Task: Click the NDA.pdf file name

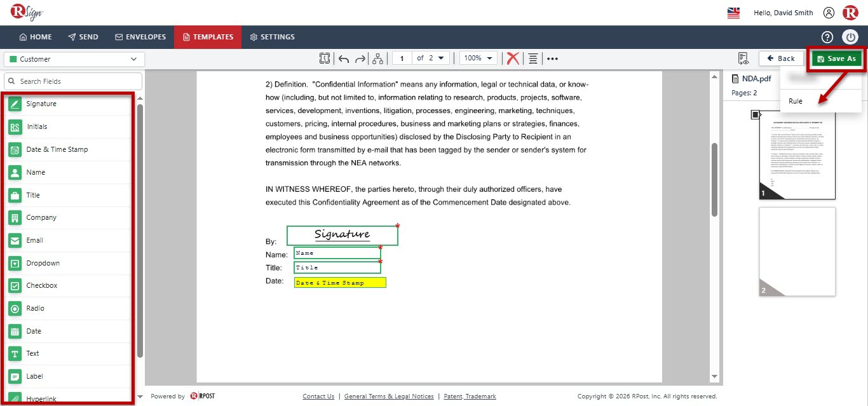Action: (x=755, y=79)
